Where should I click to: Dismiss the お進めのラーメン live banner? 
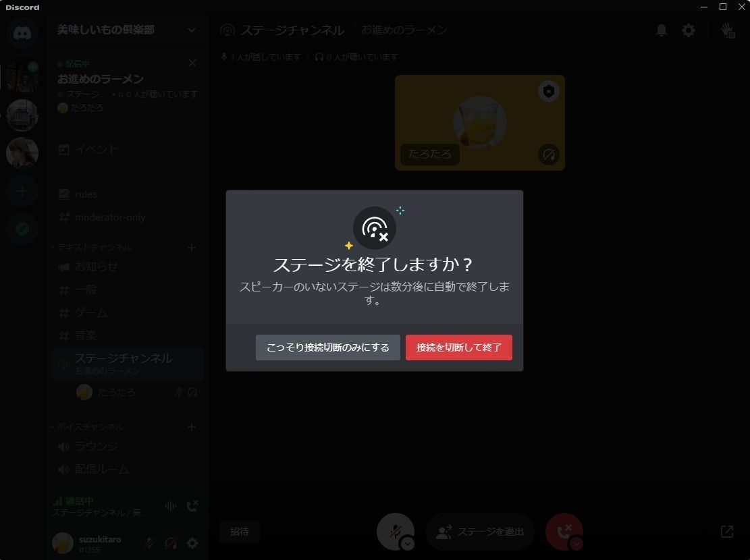(192, 63)
